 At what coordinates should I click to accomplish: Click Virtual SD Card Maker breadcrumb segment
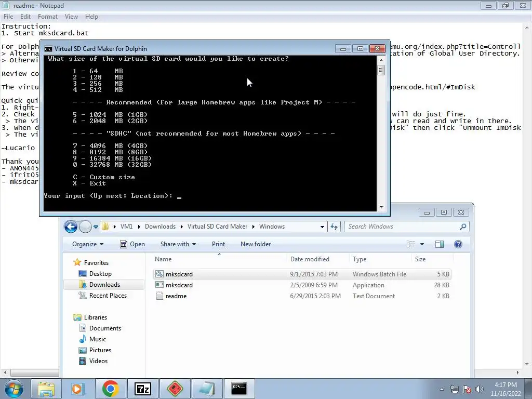click(217, 227)
